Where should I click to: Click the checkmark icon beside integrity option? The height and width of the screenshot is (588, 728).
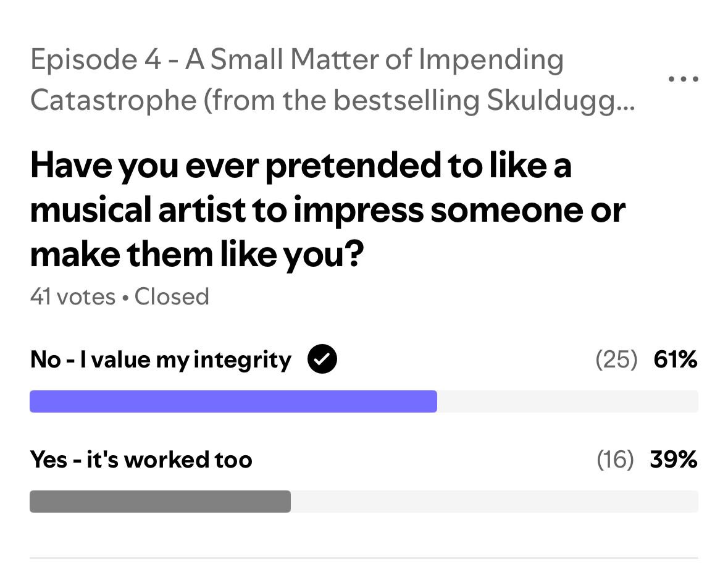pos(322,359)
